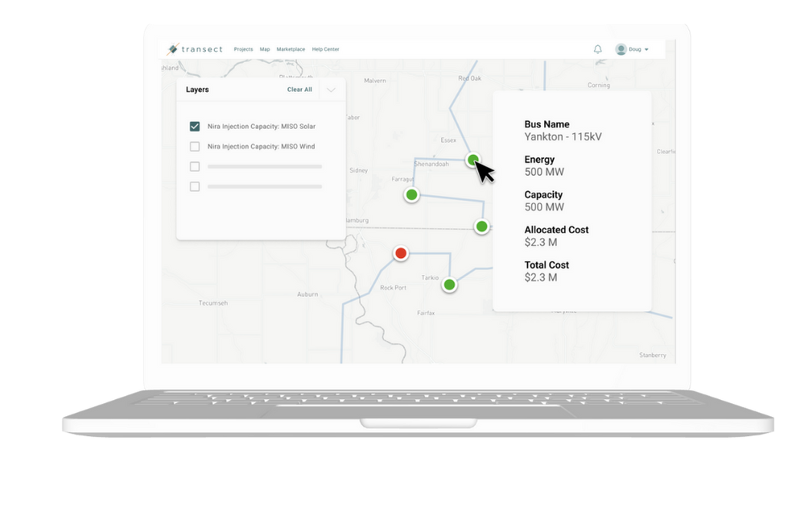Click the Doug user avatar

pyautogui.click(x=621, y=49)
